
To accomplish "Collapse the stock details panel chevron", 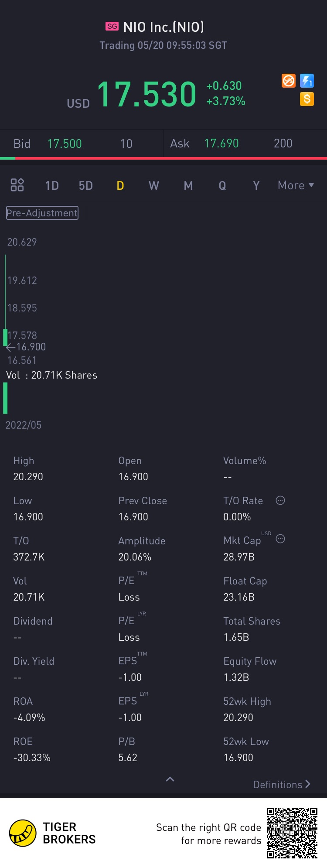I will (170, 779).
